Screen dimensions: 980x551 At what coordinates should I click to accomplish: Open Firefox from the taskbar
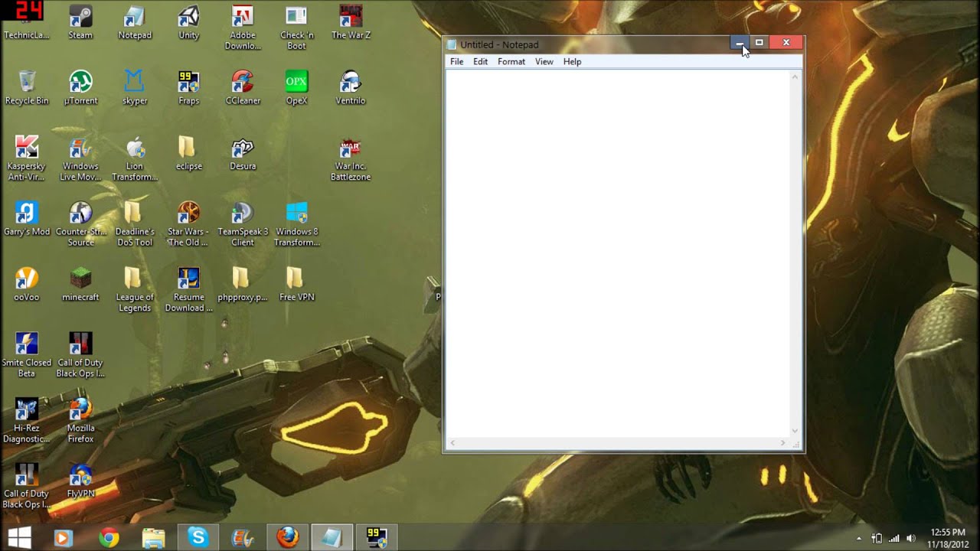(x=288, y=538)
